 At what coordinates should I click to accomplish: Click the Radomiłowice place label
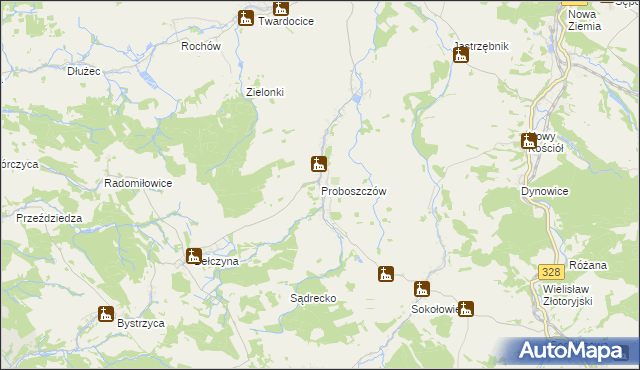(x=138, y=184)
